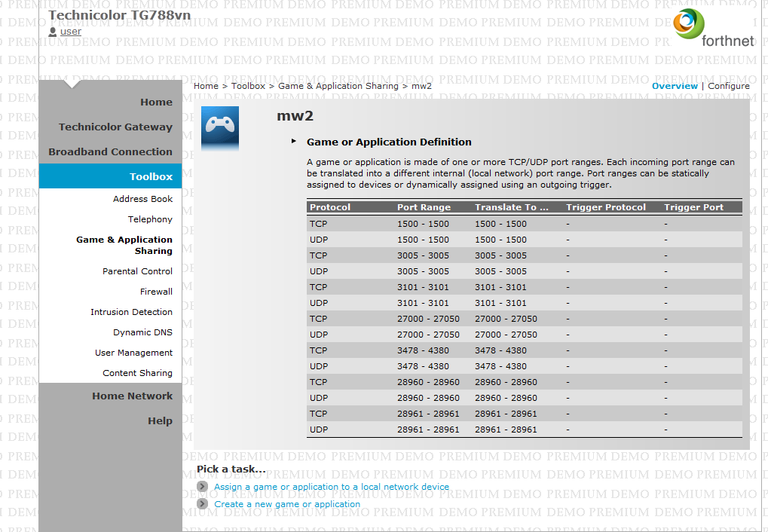Select TCP row with port range 1500 - 1500
This screenshot has height=532, width=768.
point(525,224)
